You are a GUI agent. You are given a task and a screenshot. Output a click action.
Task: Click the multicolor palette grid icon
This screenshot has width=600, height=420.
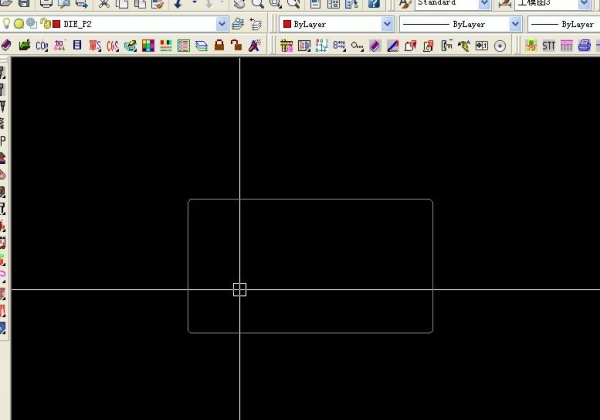click(148, 46)
